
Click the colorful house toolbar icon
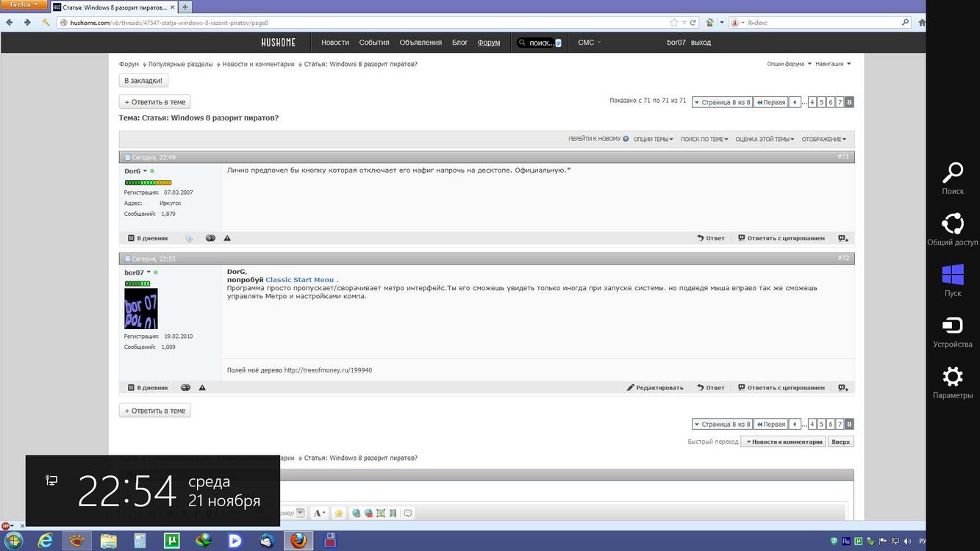pos(710,22)
